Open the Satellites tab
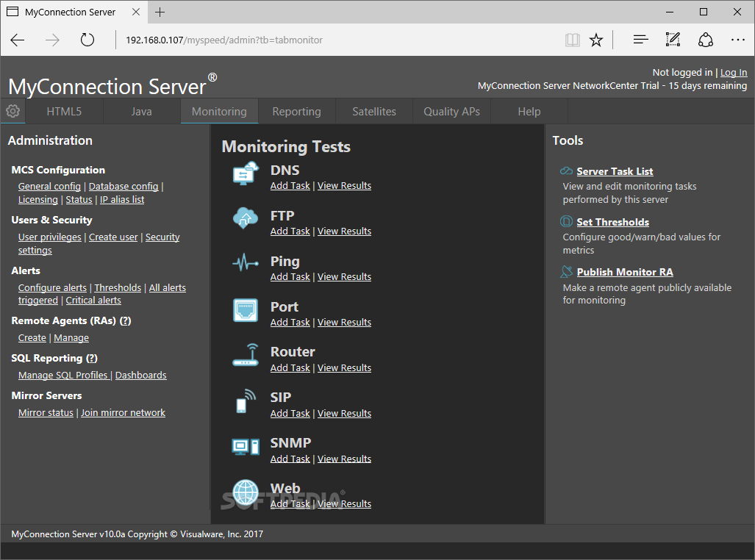 [374, 111]
